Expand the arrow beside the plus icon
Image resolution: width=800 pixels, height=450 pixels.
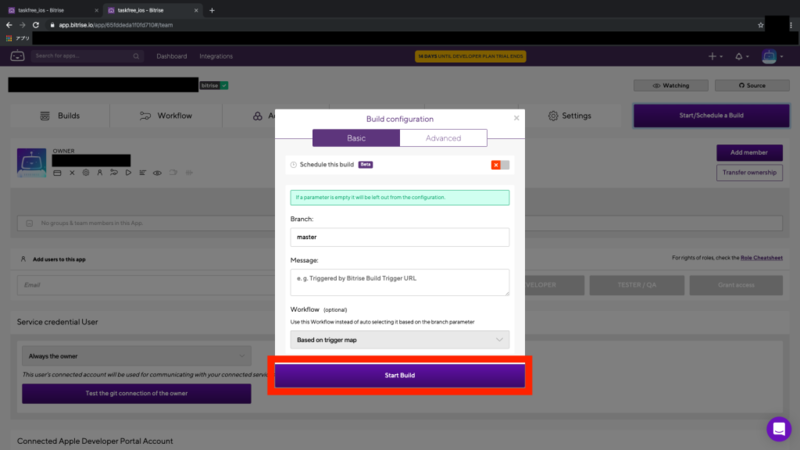[x=721, y=57]
